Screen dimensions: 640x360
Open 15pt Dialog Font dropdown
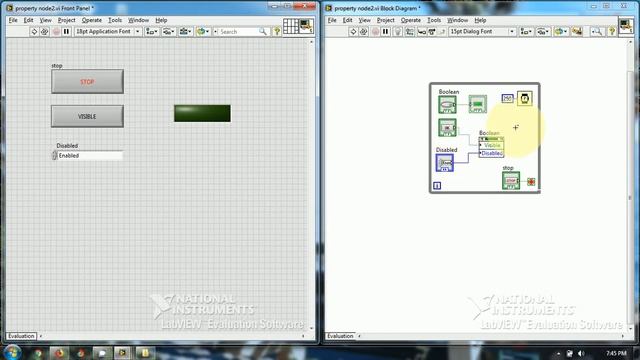482,31
